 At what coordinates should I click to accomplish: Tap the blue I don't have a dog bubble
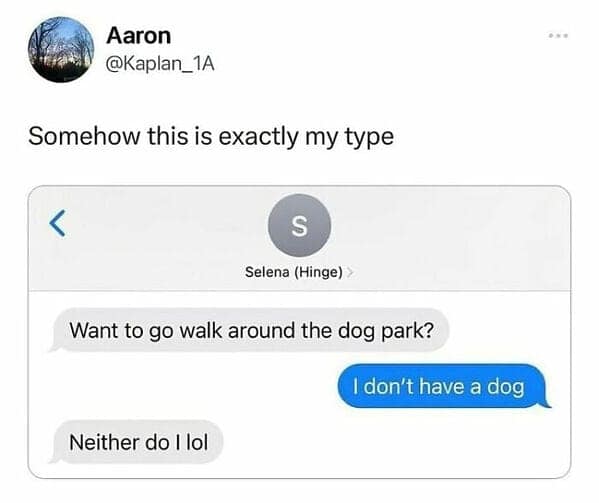pos(444,386)
